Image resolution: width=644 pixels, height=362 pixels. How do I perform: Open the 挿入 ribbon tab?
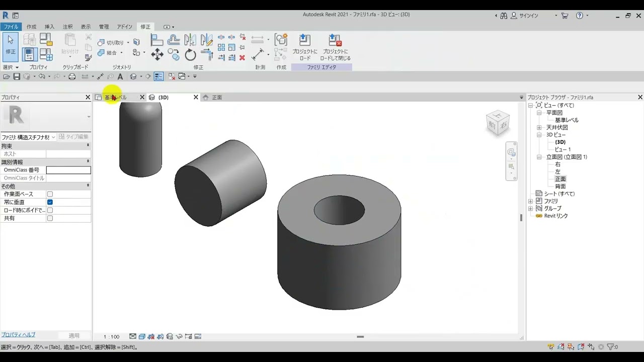coord(49,27)
